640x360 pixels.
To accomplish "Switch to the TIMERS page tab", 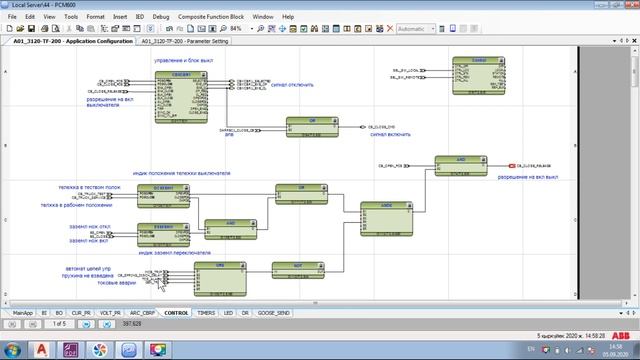I will click(206, 313).
